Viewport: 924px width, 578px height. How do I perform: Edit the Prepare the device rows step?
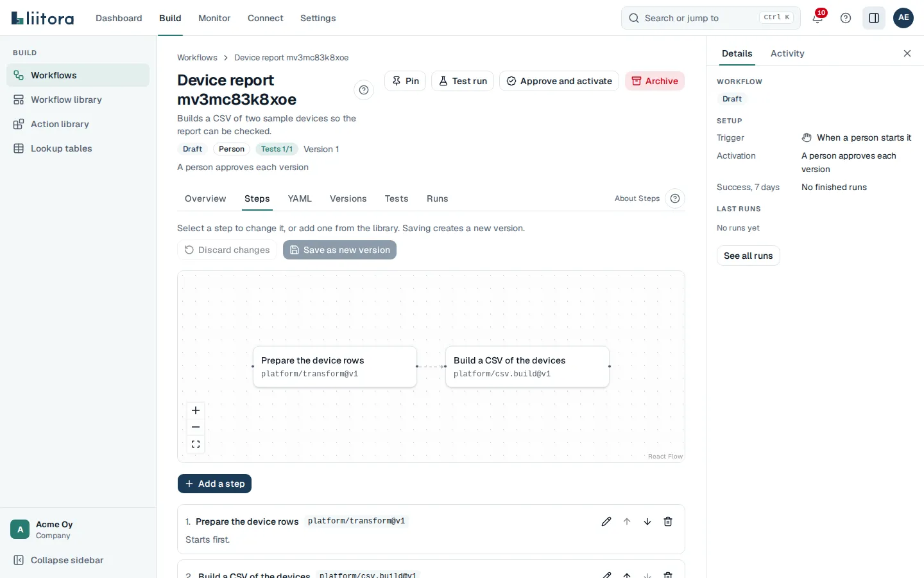(x=606, y=521)
